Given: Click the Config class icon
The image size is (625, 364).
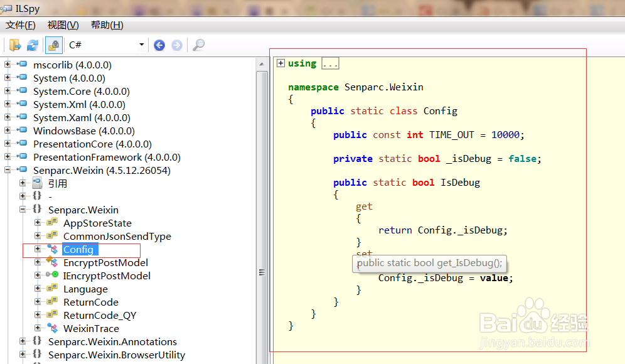Looking at the screenshot, I should coord(52,249).
